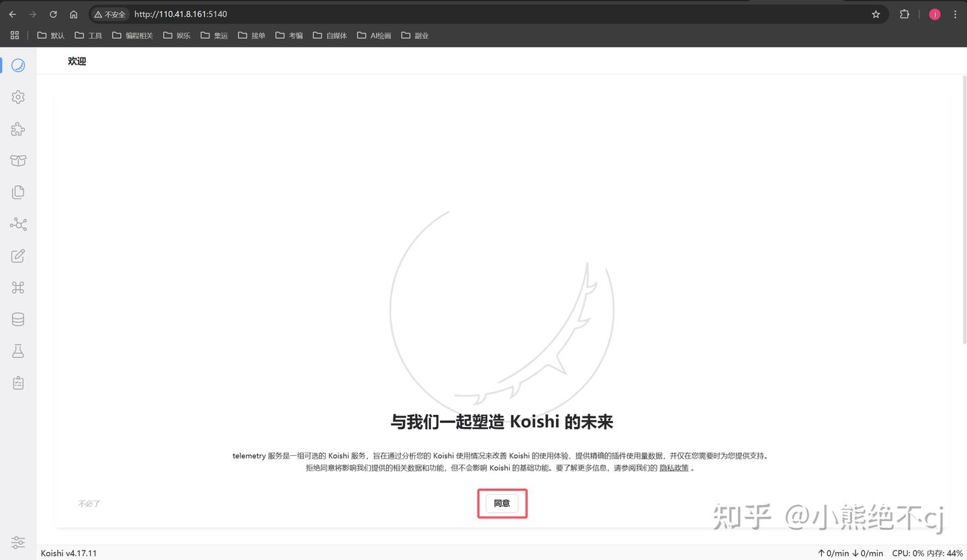Decline telemetry with 不必了
967x560 pixels.
[x=89, y=504]
